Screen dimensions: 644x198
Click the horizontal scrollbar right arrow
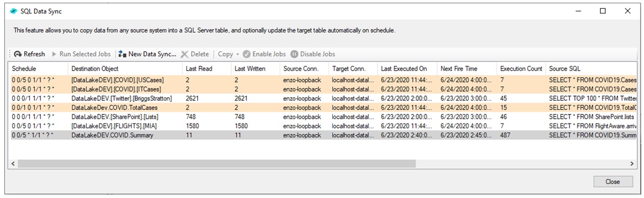click(632, 163)
